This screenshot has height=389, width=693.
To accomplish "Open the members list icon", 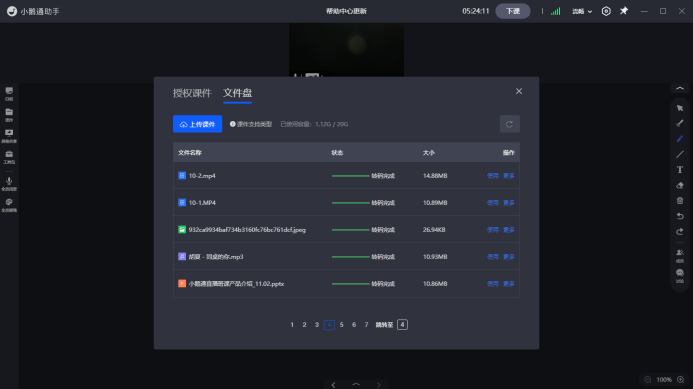I will coord(680,256).
